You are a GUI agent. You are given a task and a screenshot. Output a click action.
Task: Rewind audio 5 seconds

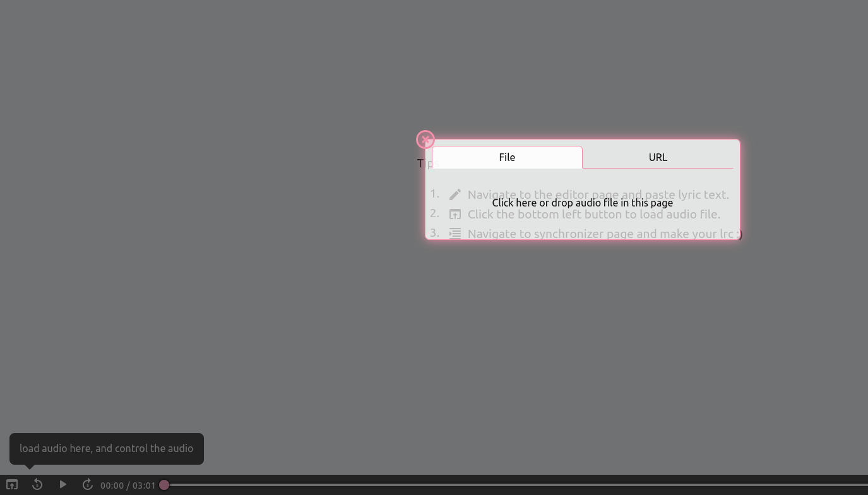click(x=37, y=485)
